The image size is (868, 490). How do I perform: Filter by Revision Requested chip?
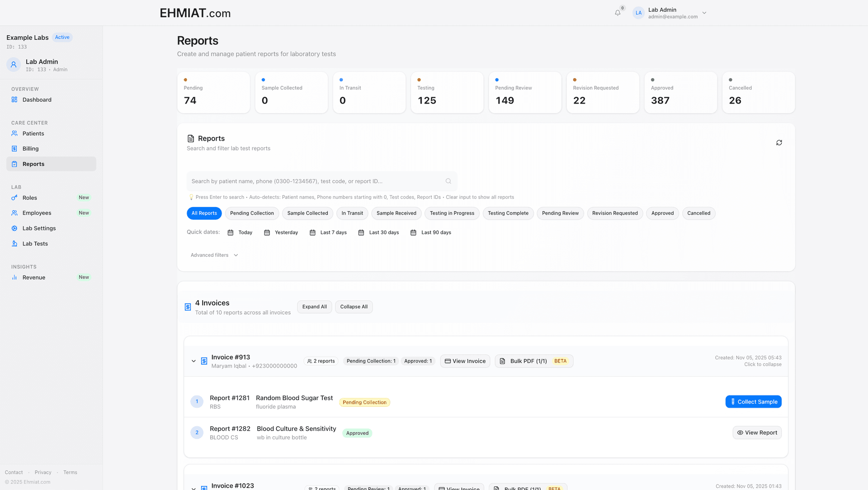tap(615, 213)
